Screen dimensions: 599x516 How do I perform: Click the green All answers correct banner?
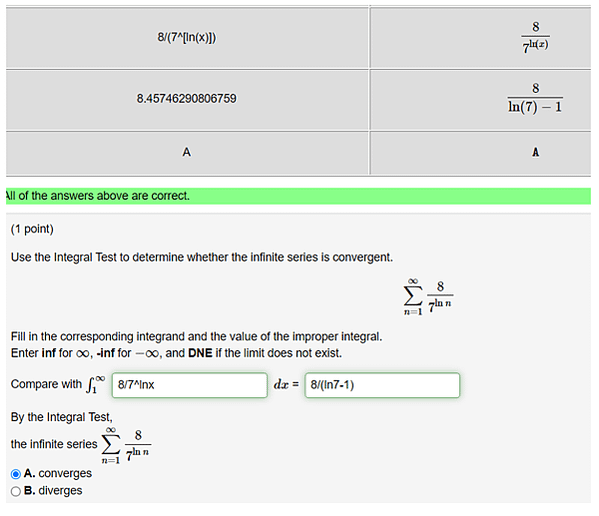(x=298, y=196)
